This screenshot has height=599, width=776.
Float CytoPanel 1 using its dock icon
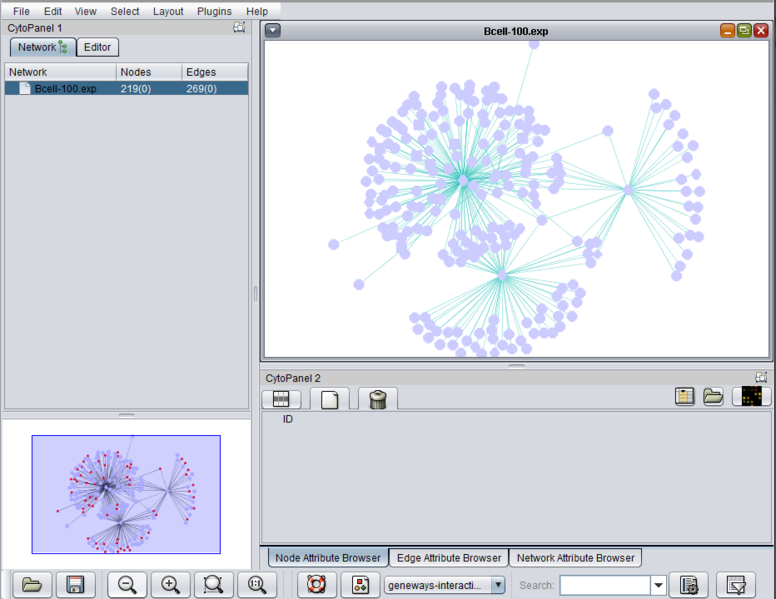pos(239,27)
